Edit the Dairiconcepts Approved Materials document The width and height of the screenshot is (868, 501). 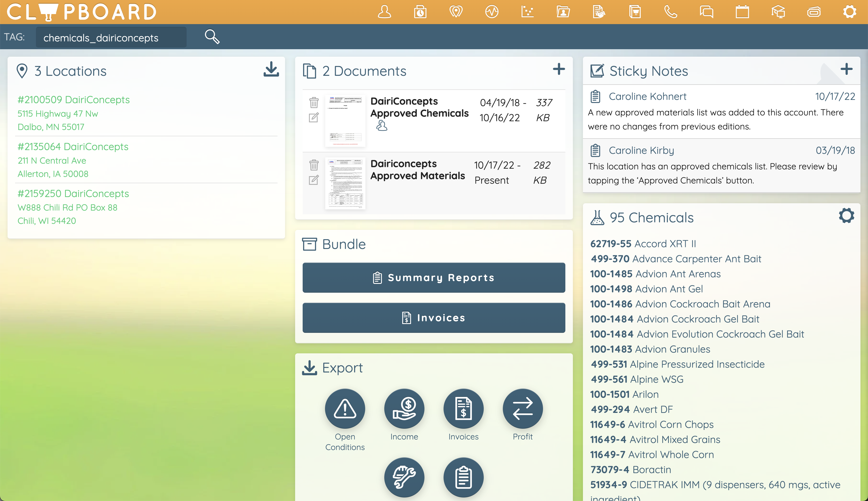click(x=314, y=180)
